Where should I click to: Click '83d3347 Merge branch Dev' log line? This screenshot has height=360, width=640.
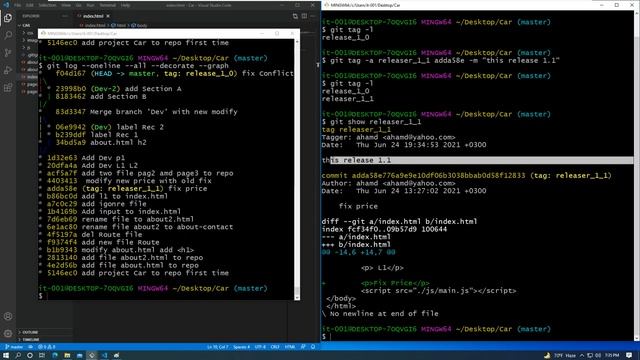[x=146, y=112]
